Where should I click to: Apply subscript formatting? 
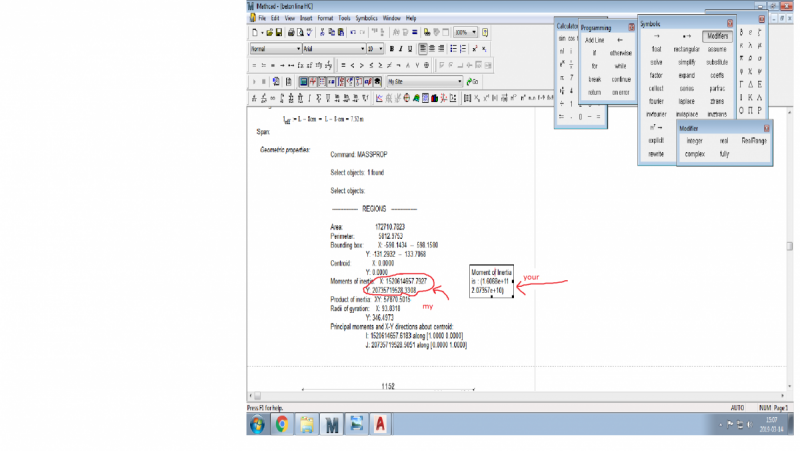(x=484, y=48)
